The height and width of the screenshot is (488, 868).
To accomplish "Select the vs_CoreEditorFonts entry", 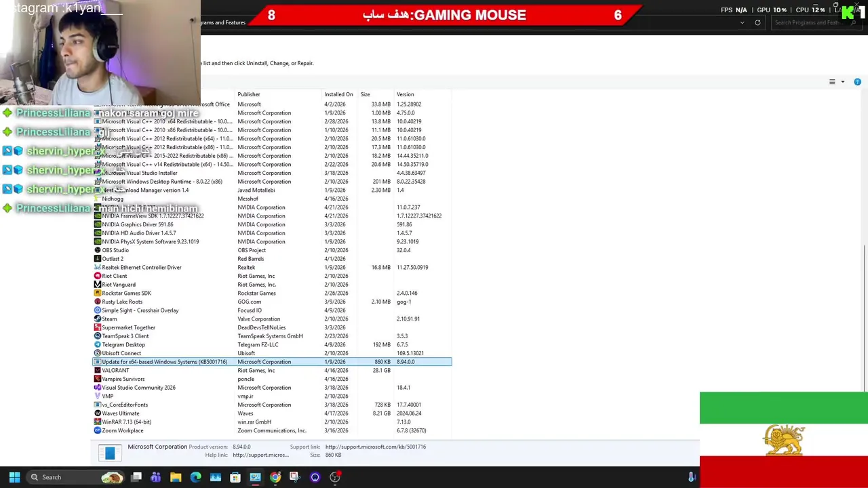I will click(x=272, y=405).
